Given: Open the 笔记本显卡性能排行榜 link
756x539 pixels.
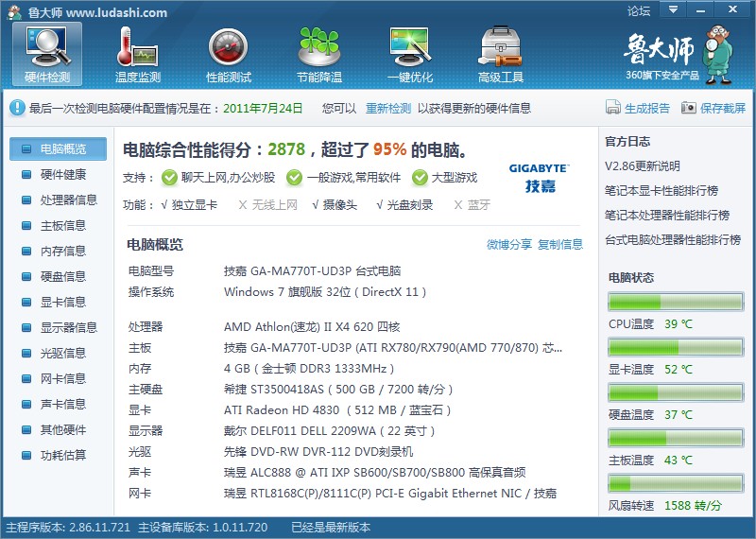Looking at the screenshot, I should tap(661, 191).
